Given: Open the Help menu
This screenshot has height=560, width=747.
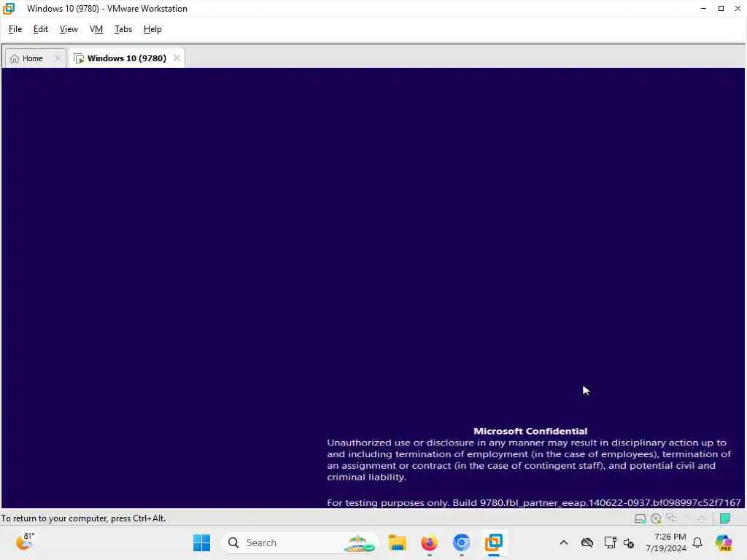Looking at the screenshot, I should [x=152, y=29].
